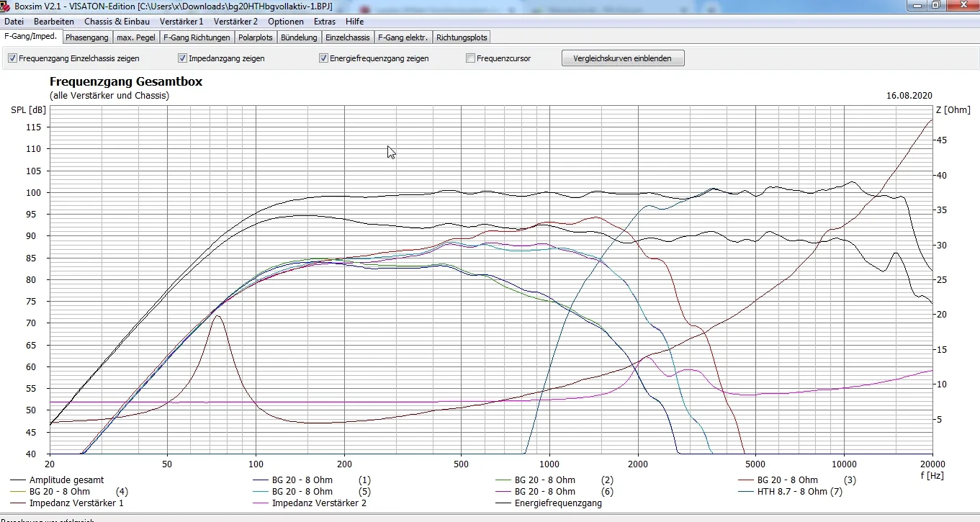Click Vergleichskurven einblenden button
This screenshot has height=522, width=980.
623,58
